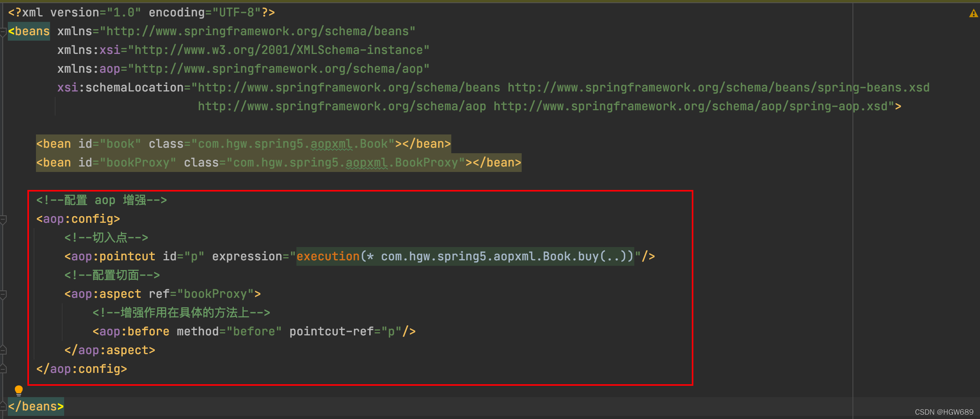
Task: Click Book.buy(..) in the pointcut expression
Action: (x=584, y=256)
